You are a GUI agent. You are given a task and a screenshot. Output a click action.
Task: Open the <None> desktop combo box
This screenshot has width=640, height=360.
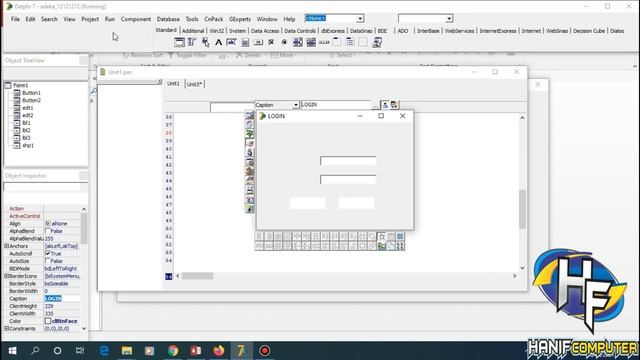[x=360, y=19]
